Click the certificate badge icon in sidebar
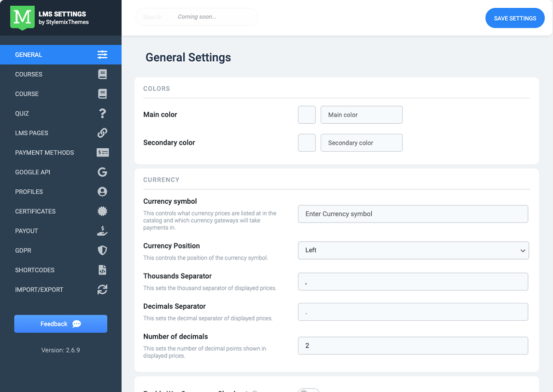 [x=102, y=211]
